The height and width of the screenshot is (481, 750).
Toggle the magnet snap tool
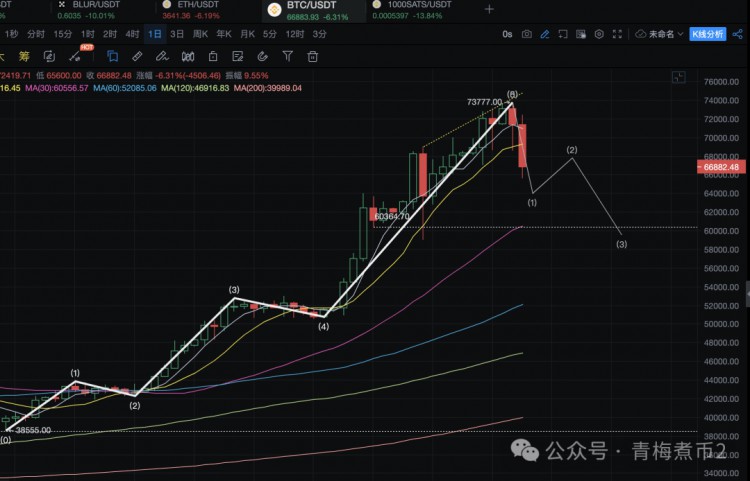pyautogui.click(x=263, y=56)
